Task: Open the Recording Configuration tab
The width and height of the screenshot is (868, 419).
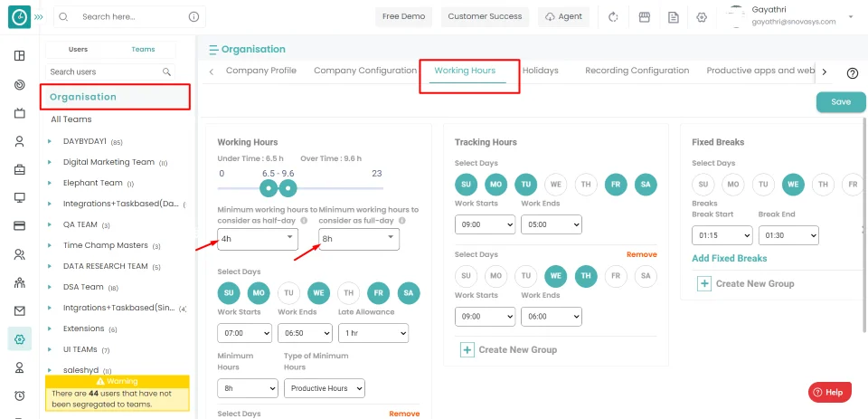Action: tap(637, 71)
